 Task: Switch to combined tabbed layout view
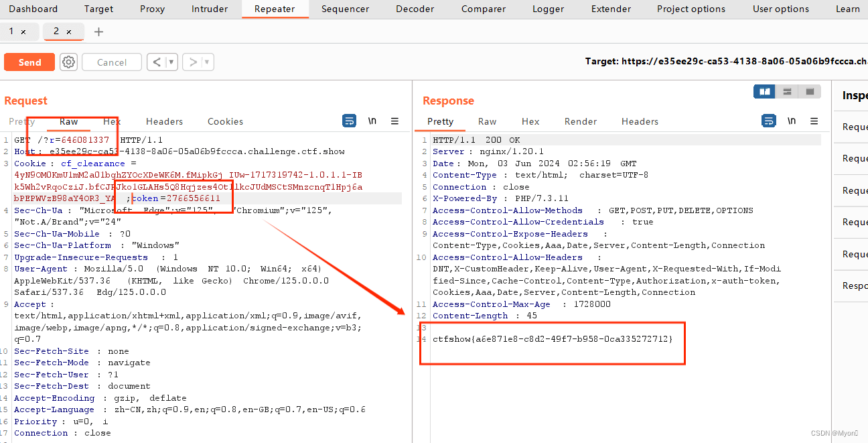pyautogui.click(x=810, y=91)
